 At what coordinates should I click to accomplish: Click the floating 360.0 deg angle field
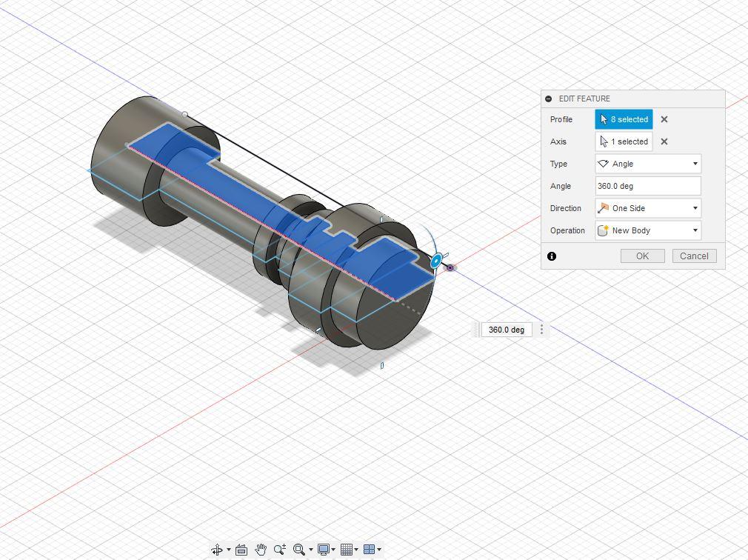pos(507,330)
